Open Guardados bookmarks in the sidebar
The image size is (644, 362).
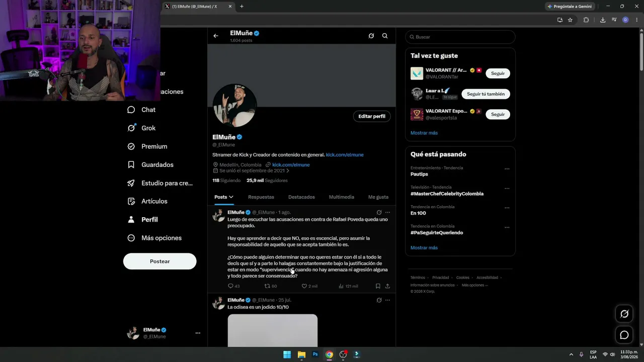pos(150,165)
